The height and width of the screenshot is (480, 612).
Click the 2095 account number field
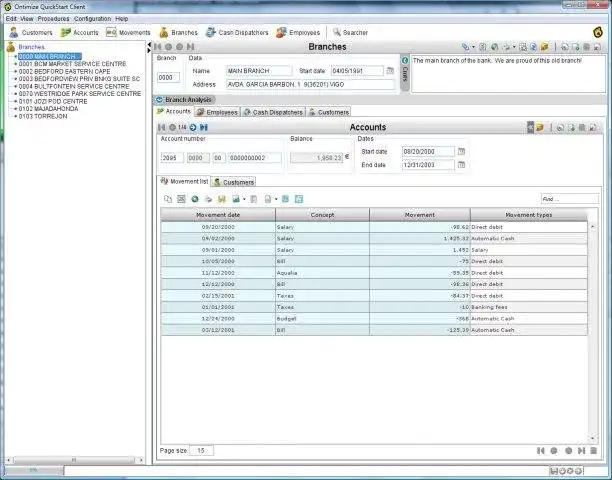click(172, 158)
